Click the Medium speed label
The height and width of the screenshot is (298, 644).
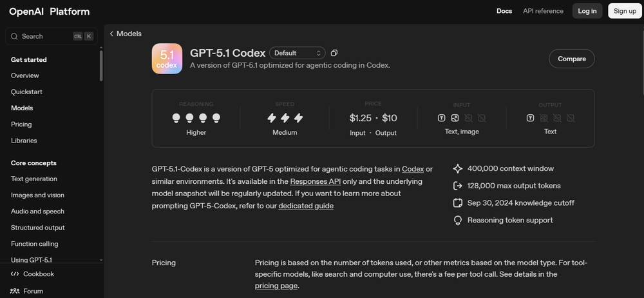[x=285, y=132]
